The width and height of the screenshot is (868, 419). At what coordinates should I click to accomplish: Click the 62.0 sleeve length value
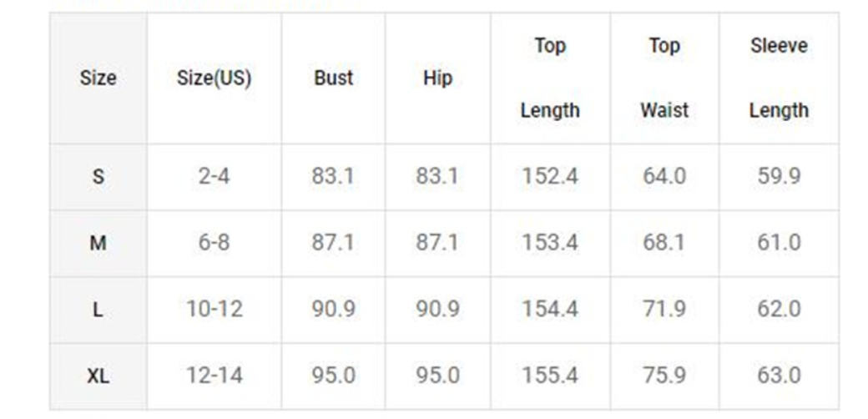tap(779, 310)
